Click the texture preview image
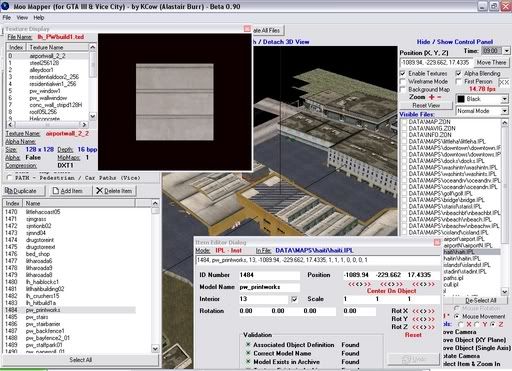The image size is (512, 371). 175,102
